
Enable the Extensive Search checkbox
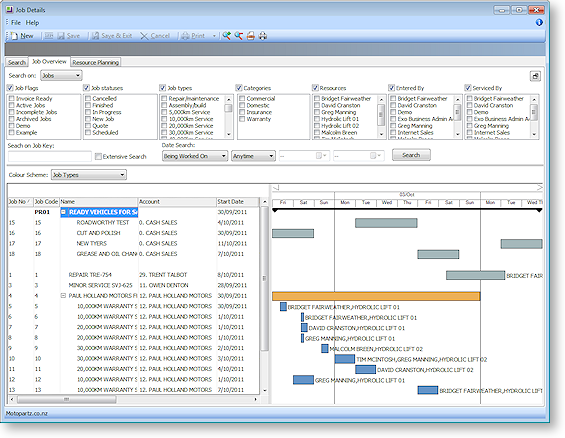98,156
